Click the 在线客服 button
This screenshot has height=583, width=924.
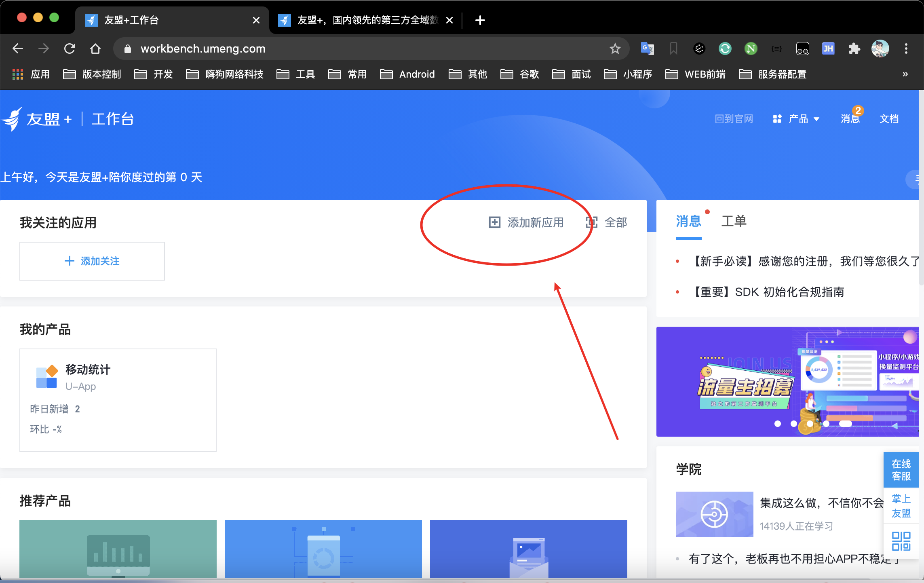coord(901,470)
